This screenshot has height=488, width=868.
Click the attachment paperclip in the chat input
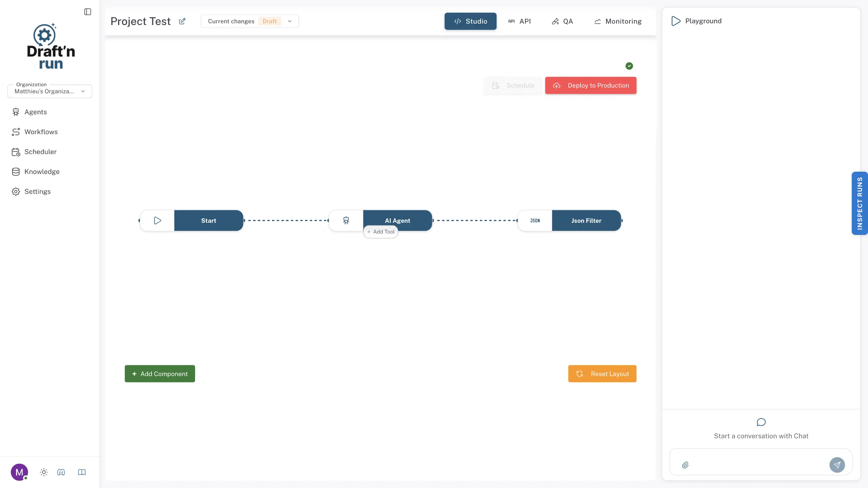click(x=685, y=464)
